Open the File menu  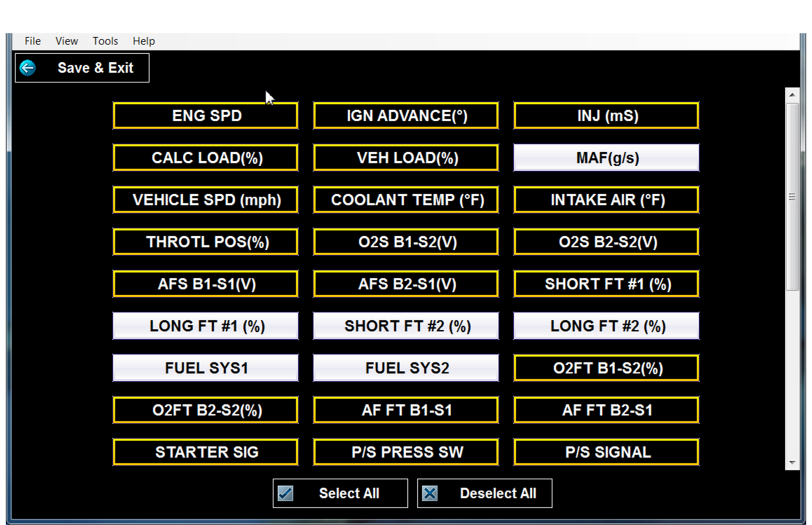click(x=32, y=41)
